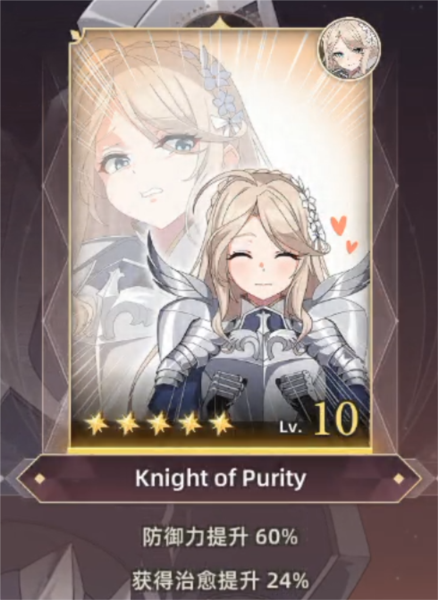This screenshot has height=600, width=438.
Task: Click the Lv. label
Action: pyautogui.click(x=290, y=427)
